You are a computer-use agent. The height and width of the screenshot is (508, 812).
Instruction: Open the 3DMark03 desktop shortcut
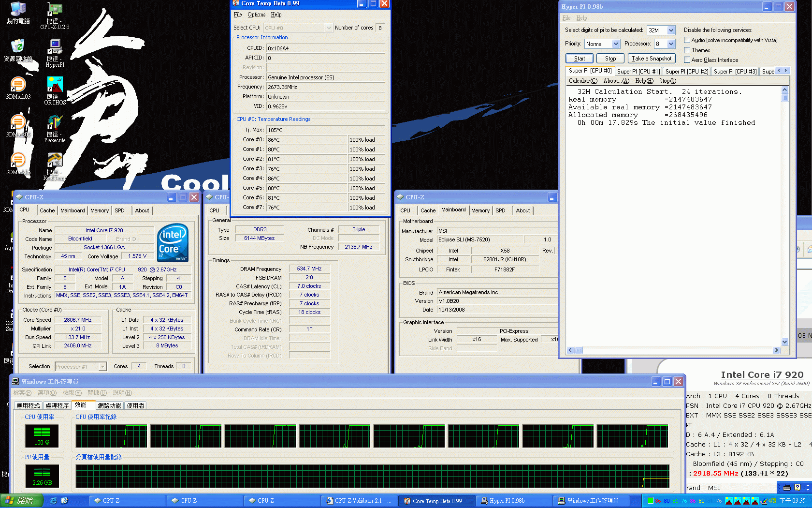18,88
